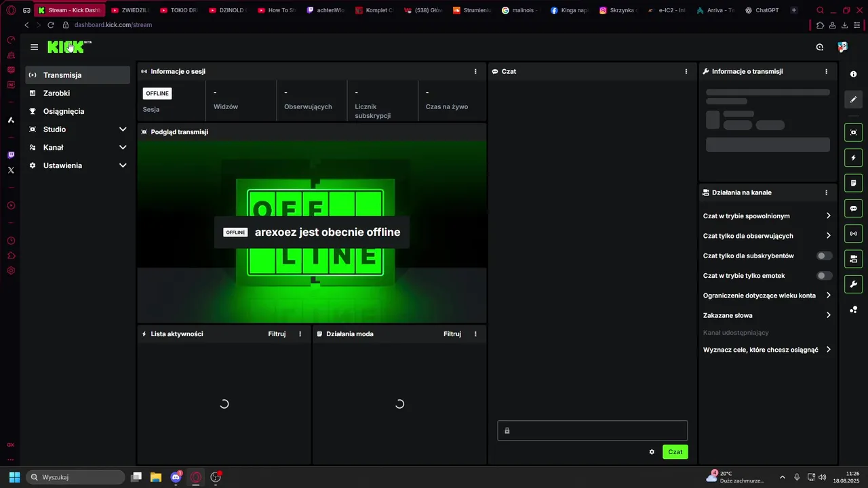
Task: Click the OFFLINE session badge
Action: (157, 94)
